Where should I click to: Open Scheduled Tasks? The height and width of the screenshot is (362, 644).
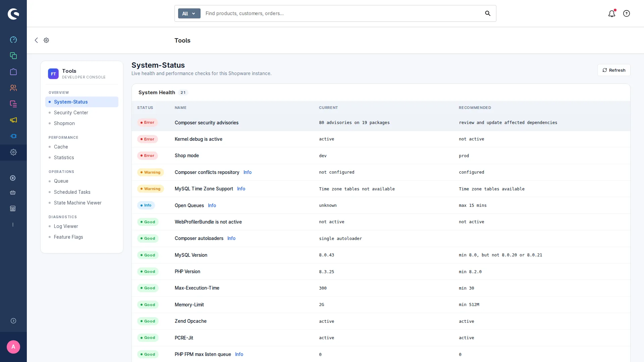pyautogui.click(x=82, y=192)
